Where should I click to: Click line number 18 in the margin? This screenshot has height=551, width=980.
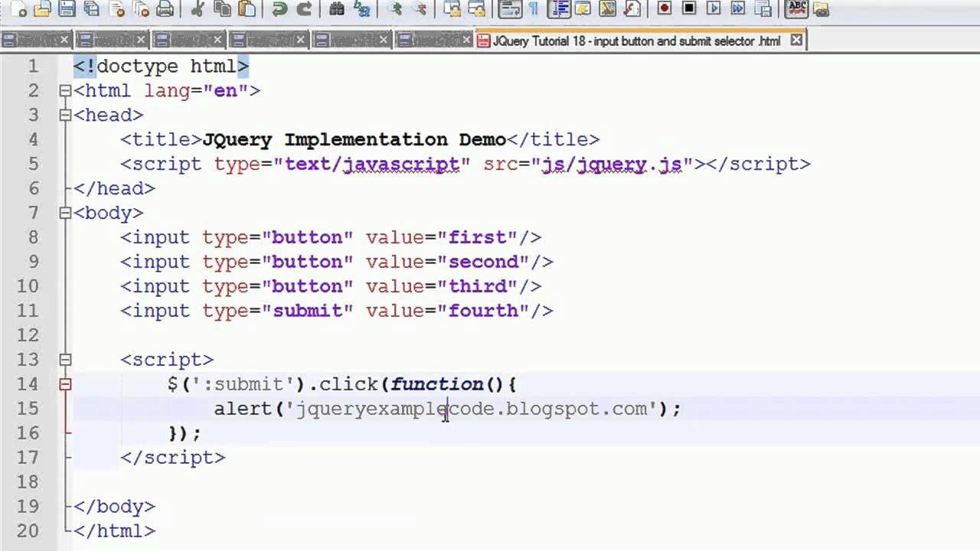pyautogui.click(x=28, y=482)
